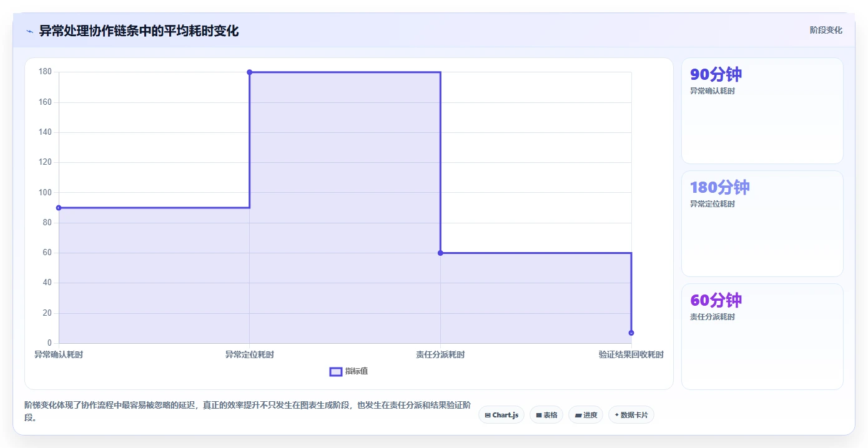Click the 阶段变化 label in header
Screen dimensions: 868x448
point(826,30)
